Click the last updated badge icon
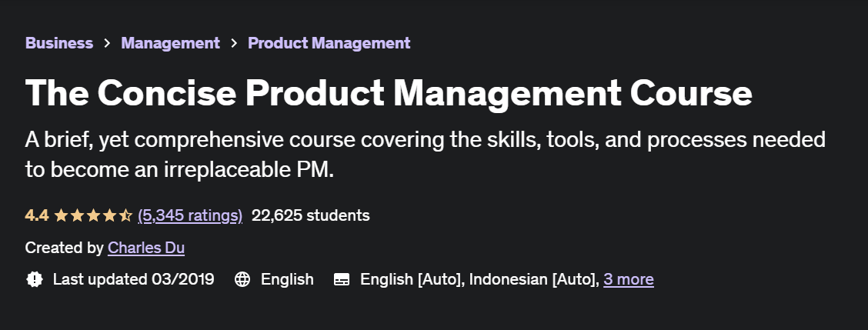Screen dimensions: 868x330 34,279
